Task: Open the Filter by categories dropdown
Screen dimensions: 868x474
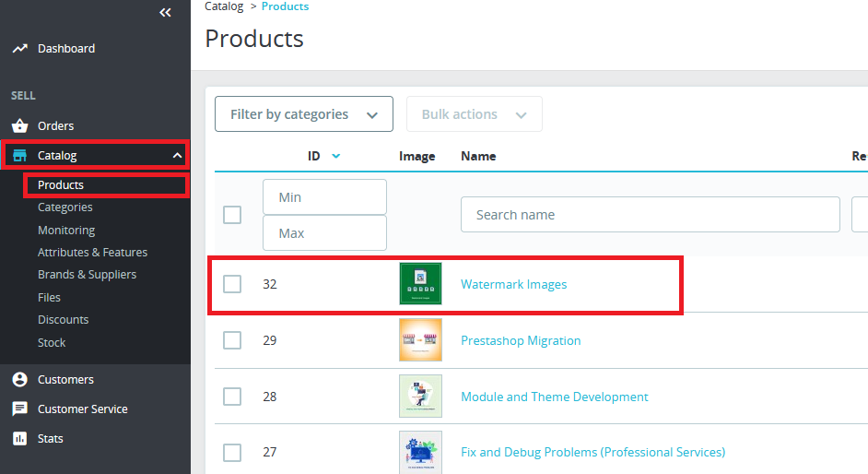Action: point(304,114)
